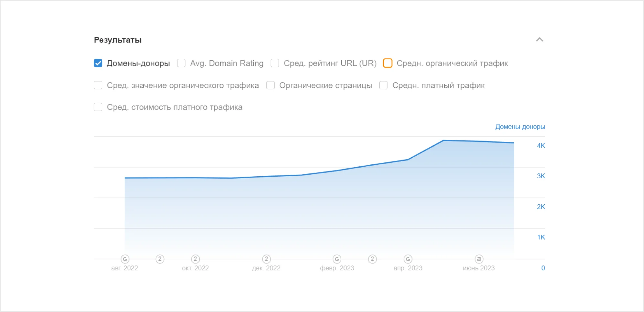Viewport: 644px width, 312px height.
Task: Click the '2' marker between авг. and окт. 2022
Action: coord(160,259)
